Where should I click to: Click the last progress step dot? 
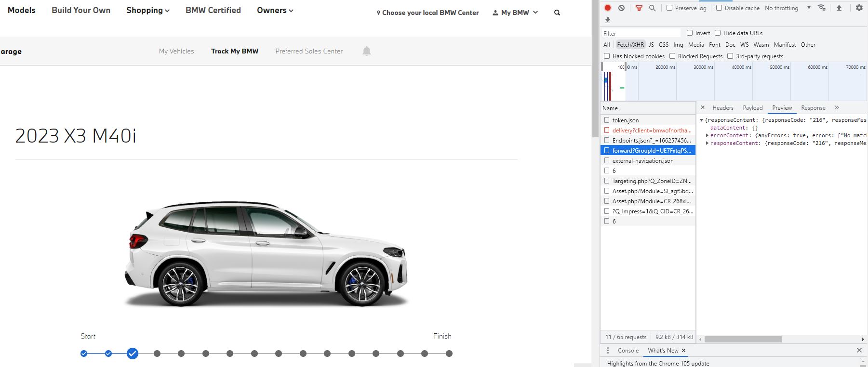tap(449, 354)
